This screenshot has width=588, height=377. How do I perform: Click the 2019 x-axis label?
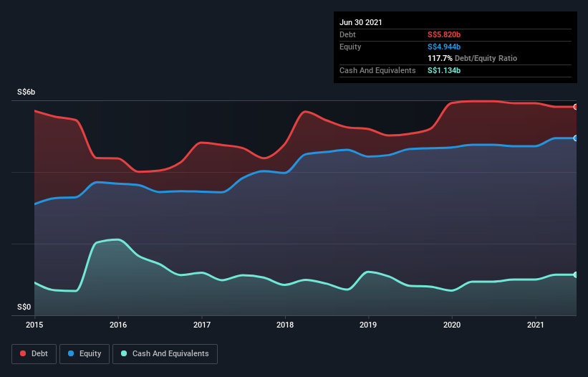point(368,325)
